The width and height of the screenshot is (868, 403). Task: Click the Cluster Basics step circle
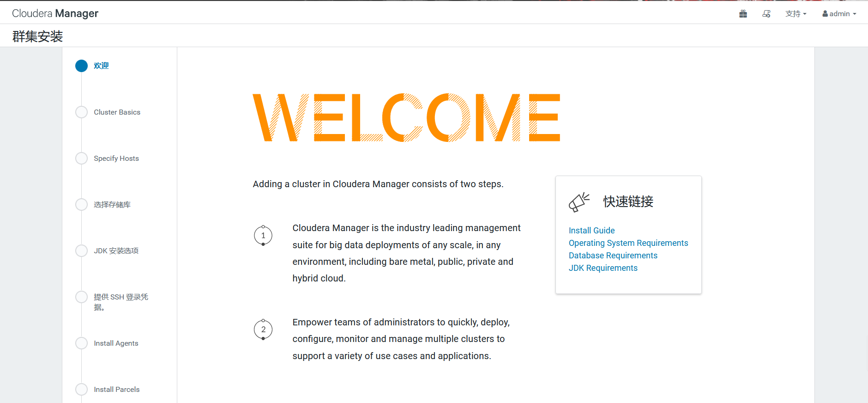click(81, 112)
